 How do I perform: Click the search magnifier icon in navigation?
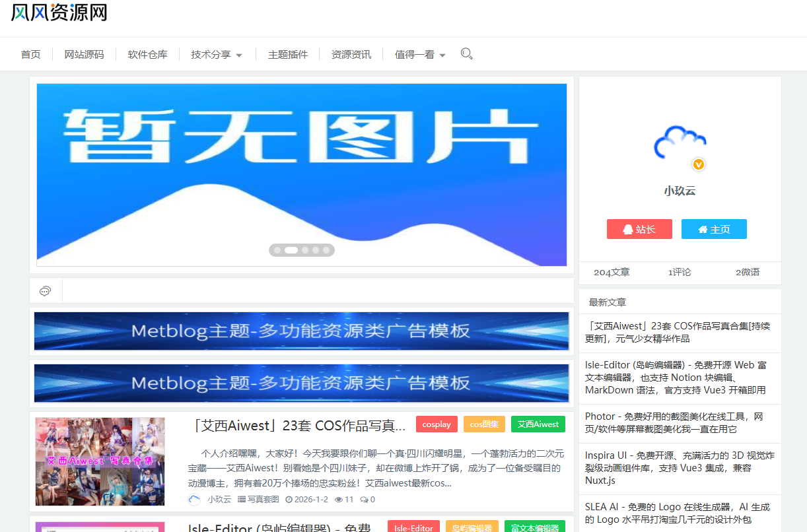[467, 53]
